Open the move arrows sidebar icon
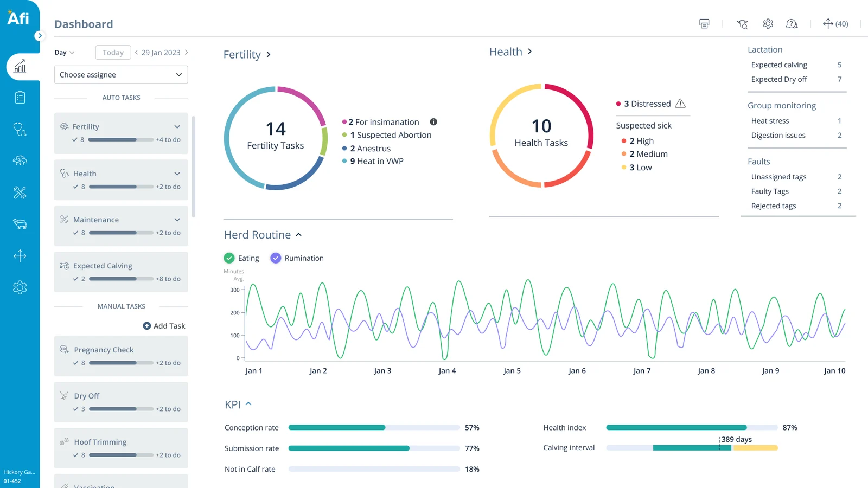 20,255
